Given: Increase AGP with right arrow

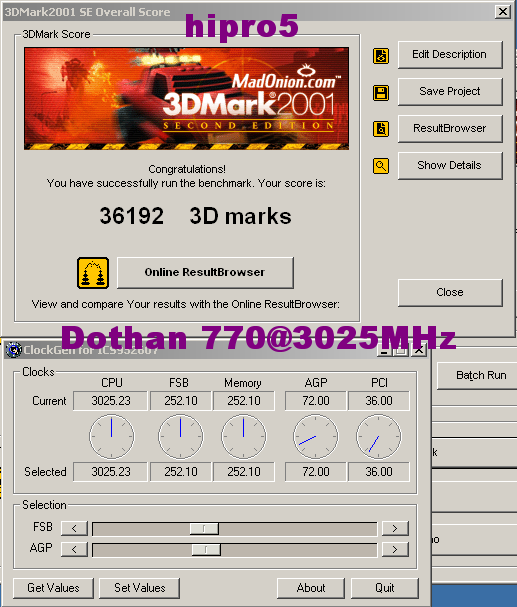Looking at the screenshot, I should tap(395, 549).
